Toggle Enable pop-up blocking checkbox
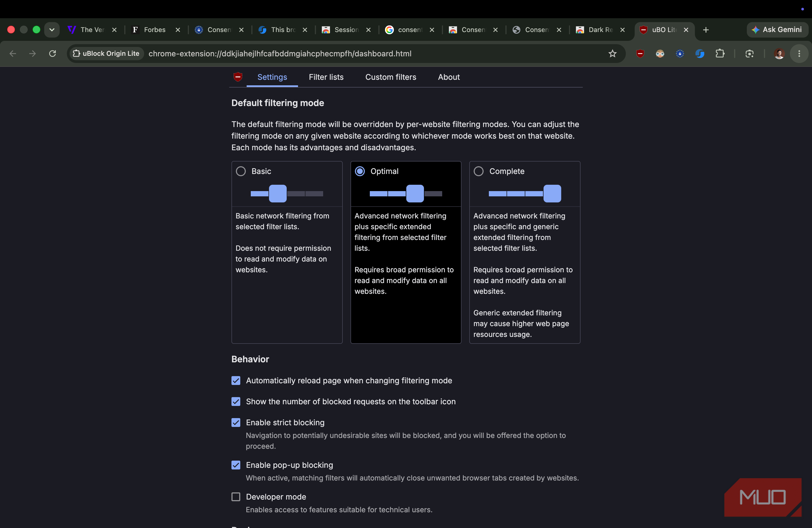This screenshot has height=528, width=812. (236, 465)
